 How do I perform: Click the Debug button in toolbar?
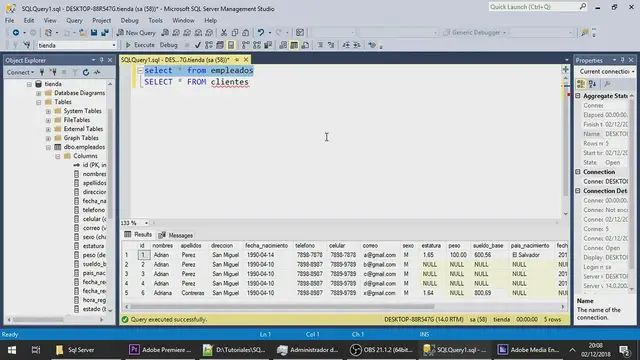coord(168,45)
